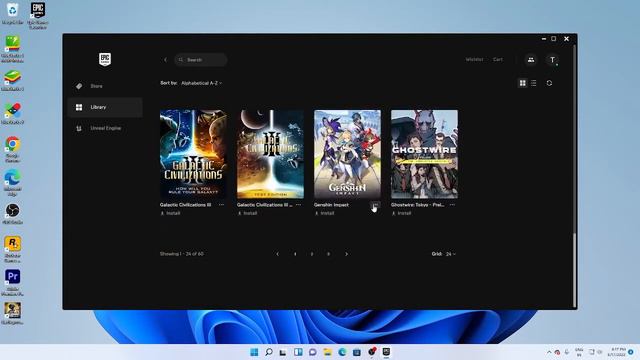The image size is (640, 360).
Task: Open the BlueStacks X desktop shortcut
Action: pos(13,114)
